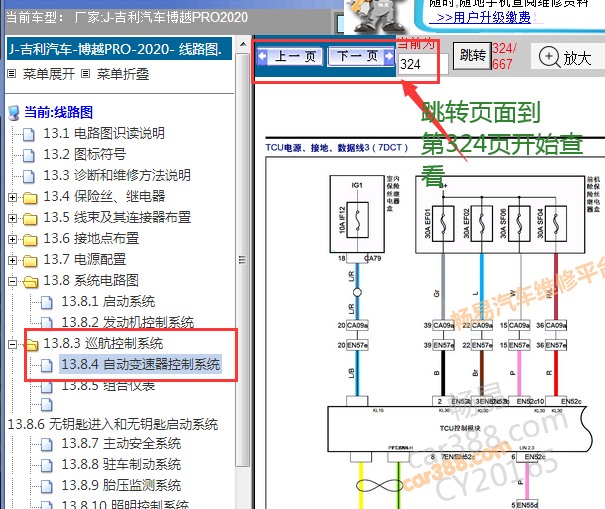Click the next page button 下一页
This screenshot has width=605, height=509.
361,56
